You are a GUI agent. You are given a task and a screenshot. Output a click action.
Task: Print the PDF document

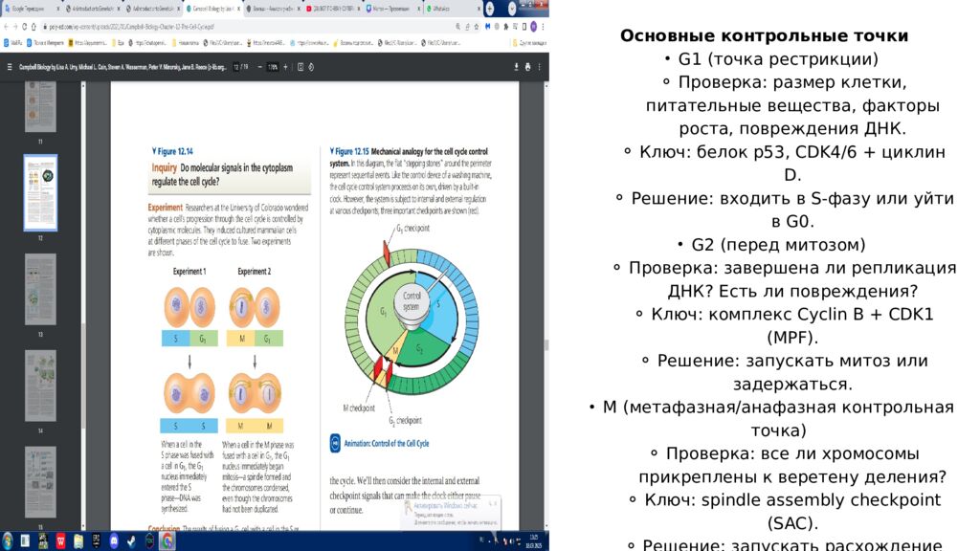pyautogui.click(x=528, y=67)
